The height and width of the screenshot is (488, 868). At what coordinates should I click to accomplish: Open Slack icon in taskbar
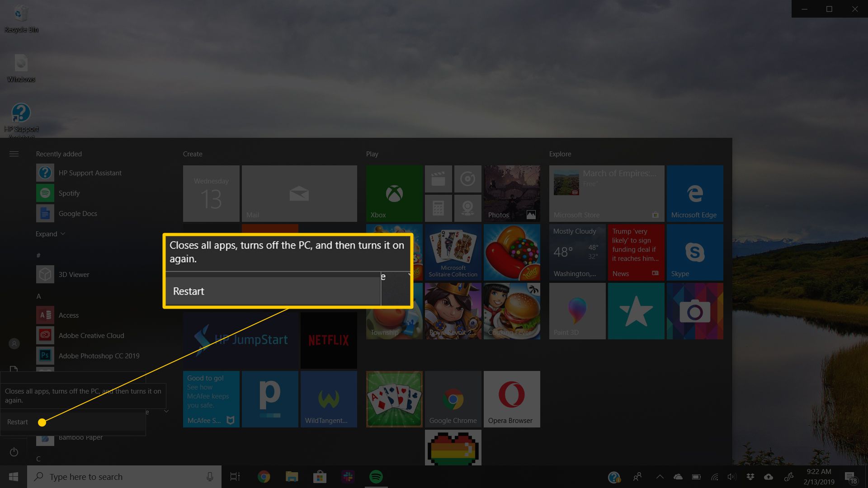(349, 477)
